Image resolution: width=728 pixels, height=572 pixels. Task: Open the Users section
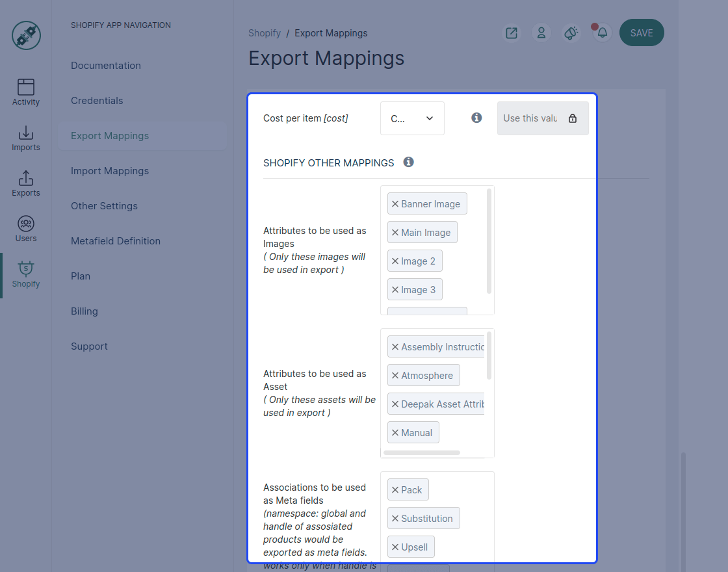tap(26, 229)
